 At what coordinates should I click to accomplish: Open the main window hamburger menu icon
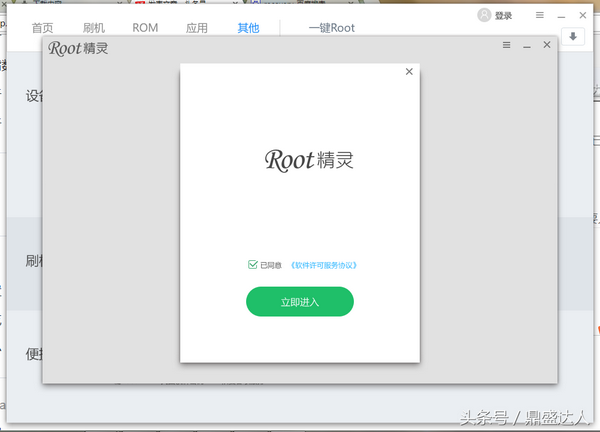click(540, 15)
